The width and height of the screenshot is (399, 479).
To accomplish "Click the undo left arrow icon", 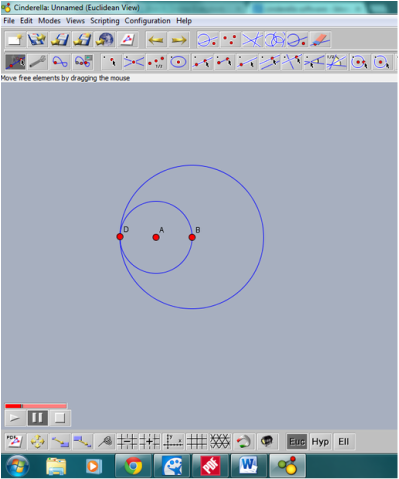I will pyautogui.click(x=156, y=40).
